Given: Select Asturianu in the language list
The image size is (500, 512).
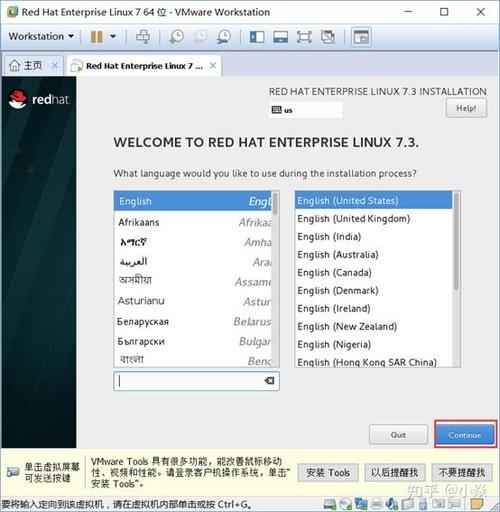Looking at the screenshot, I should pyautogui.click(x=193, y=301).
